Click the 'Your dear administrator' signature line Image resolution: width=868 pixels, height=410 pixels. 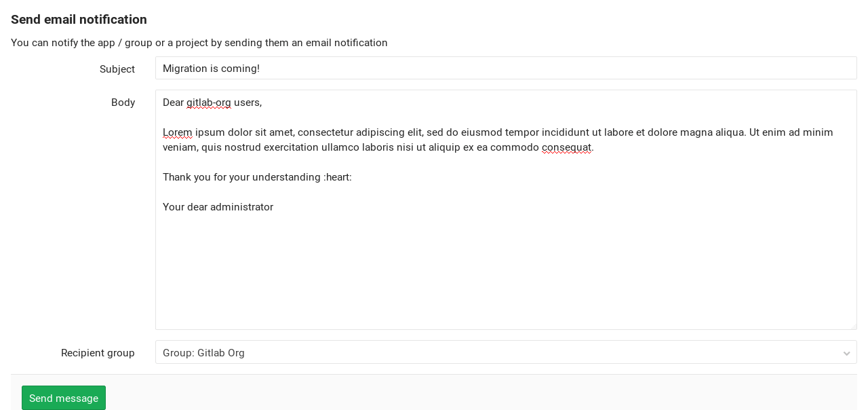218,207
